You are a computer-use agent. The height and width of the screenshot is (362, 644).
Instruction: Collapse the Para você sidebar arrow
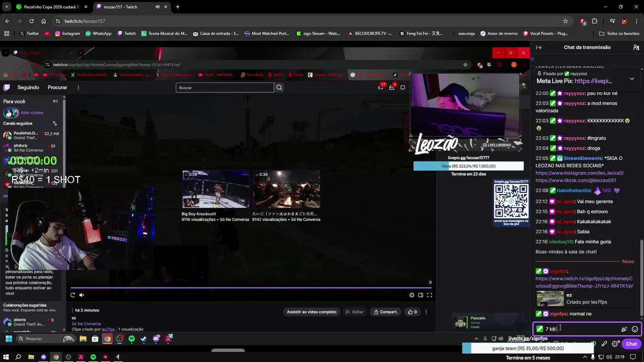(55, 101)
